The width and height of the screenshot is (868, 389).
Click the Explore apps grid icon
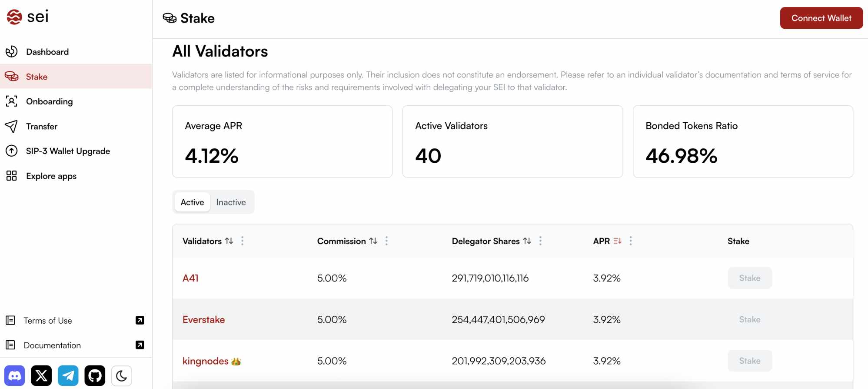click(x=12, y=176)
